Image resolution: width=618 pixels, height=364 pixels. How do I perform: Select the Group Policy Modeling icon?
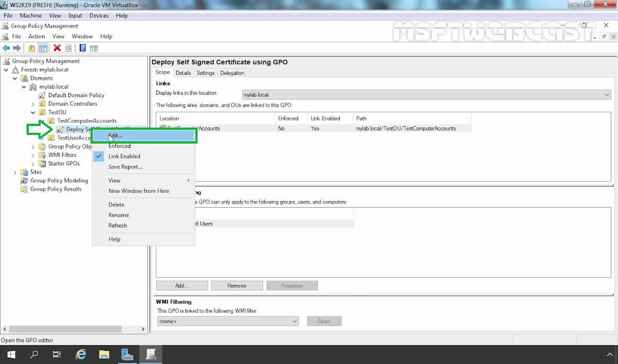tap(24, 180)
